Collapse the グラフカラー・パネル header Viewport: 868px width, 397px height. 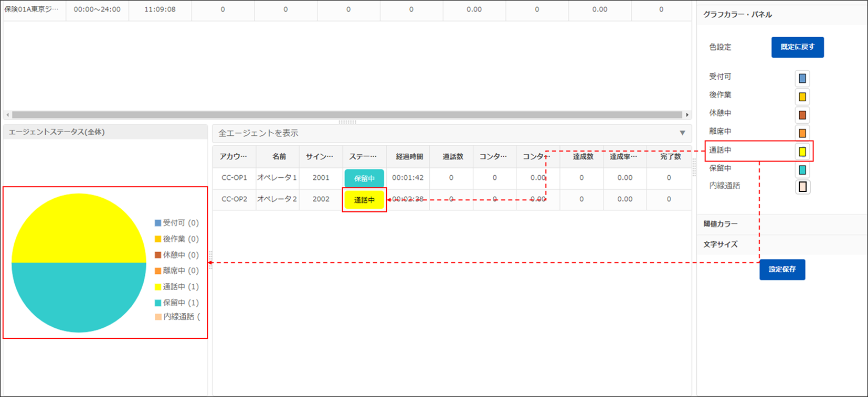tap(737, 15)
